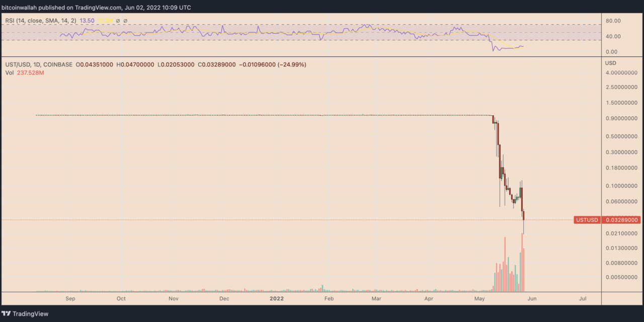644x322 pixels.
Task: Click the May month label
Action: pyautogui.click(x=479, y=298)
